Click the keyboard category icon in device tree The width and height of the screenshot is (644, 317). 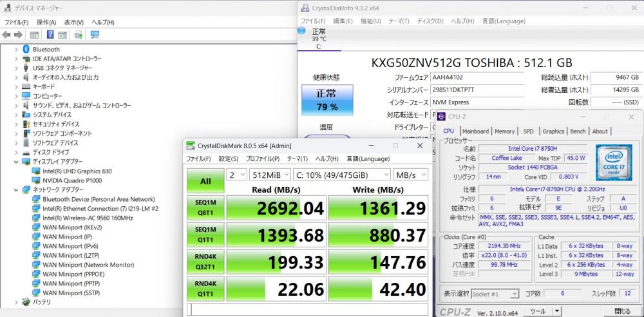26,87
